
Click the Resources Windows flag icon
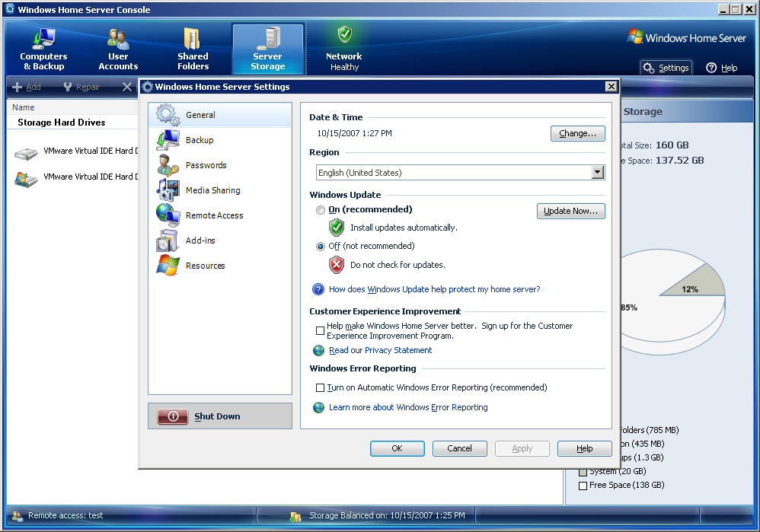[x=168, y=266]
